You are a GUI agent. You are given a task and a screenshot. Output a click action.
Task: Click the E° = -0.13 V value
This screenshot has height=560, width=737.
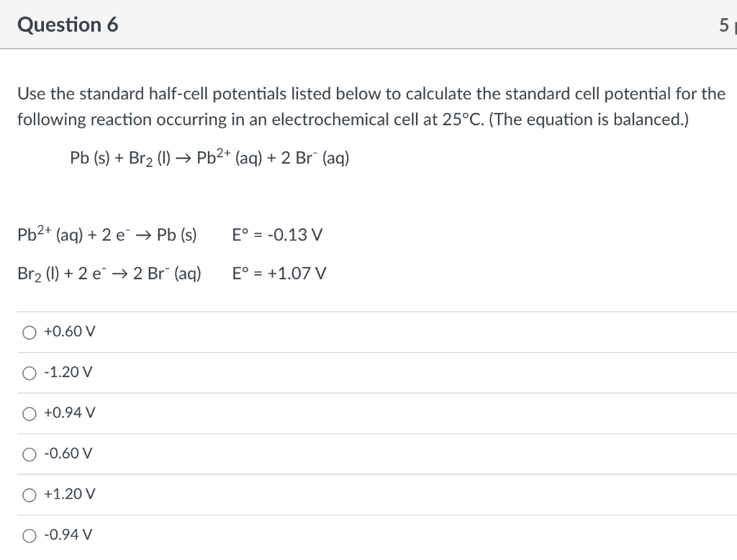277,234
